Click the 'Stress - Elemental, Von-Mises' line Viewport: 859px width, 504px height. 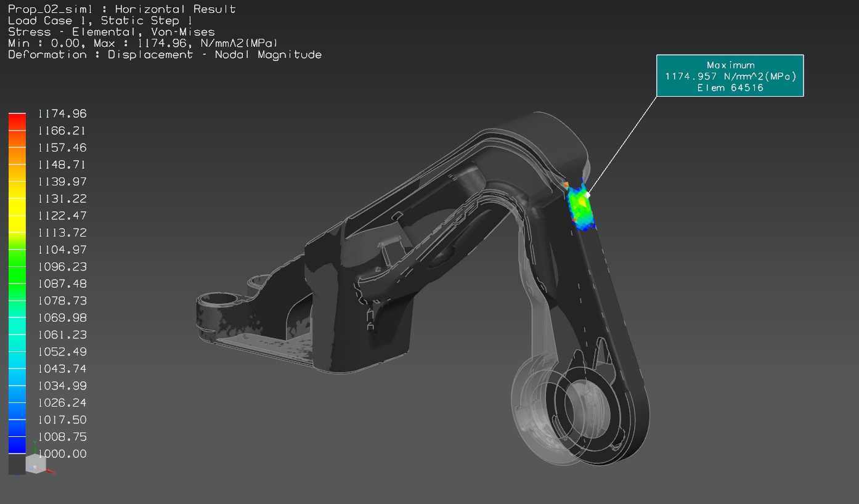(112, 31)
